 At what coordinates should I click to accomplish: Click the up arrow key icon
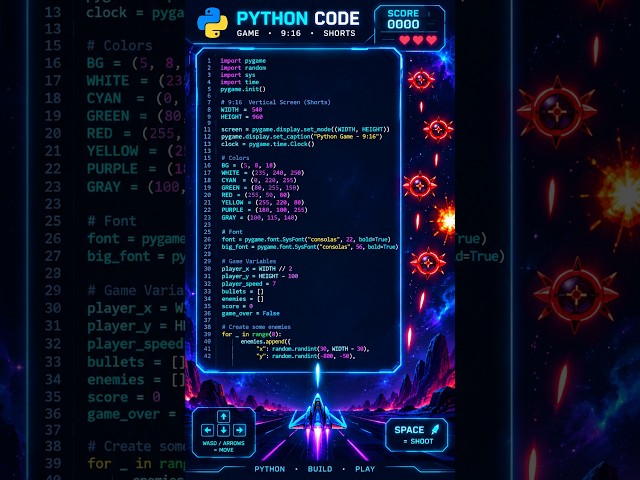point(223,416)
